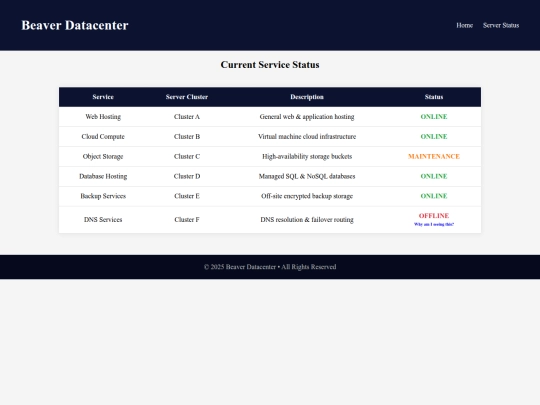The height and width of the screenshot is (405, 540).
Task: Click the footer copyright text
Action: coord(270,267)
